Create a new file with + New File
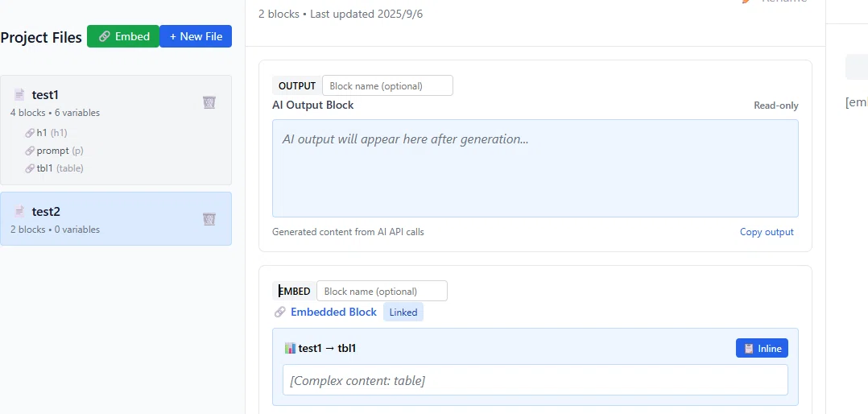 coord(196,36)
